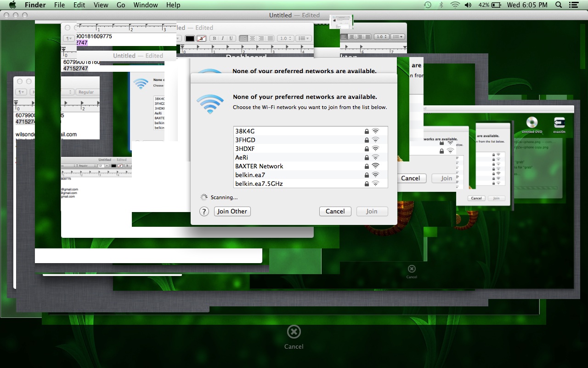Click the clock showing Wed 6:05 PM
The height and width of the screenshot is (368, 588).
point(527,5)
